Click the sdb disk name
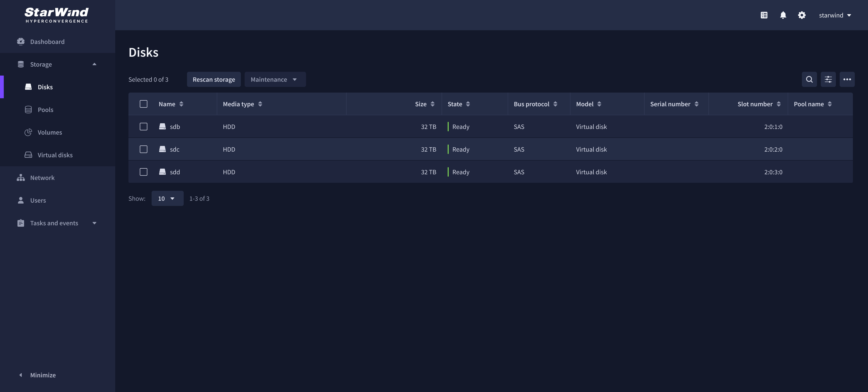The image size is (868, 392). point(175,126)
